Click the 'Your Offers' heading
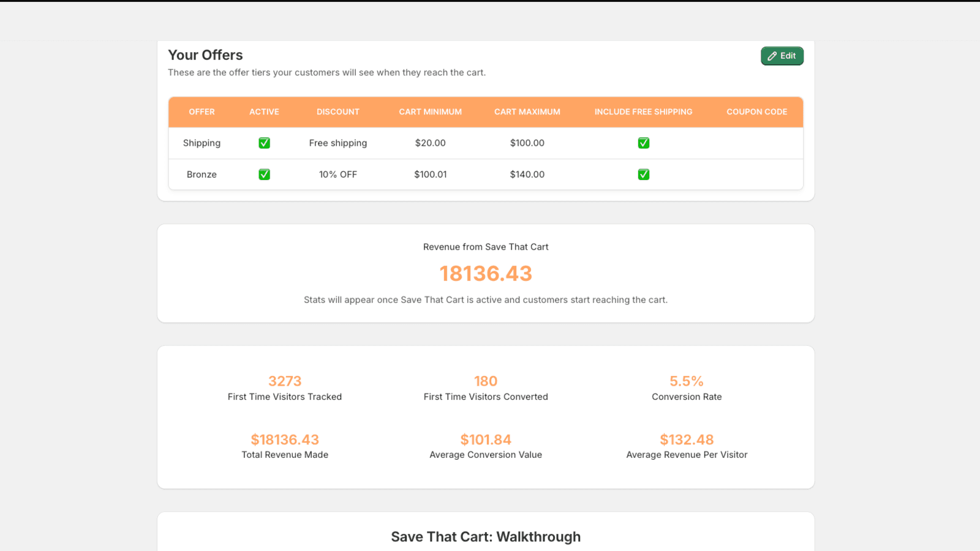This screenshot has height=551, width=980. click(x=205, y=55)
